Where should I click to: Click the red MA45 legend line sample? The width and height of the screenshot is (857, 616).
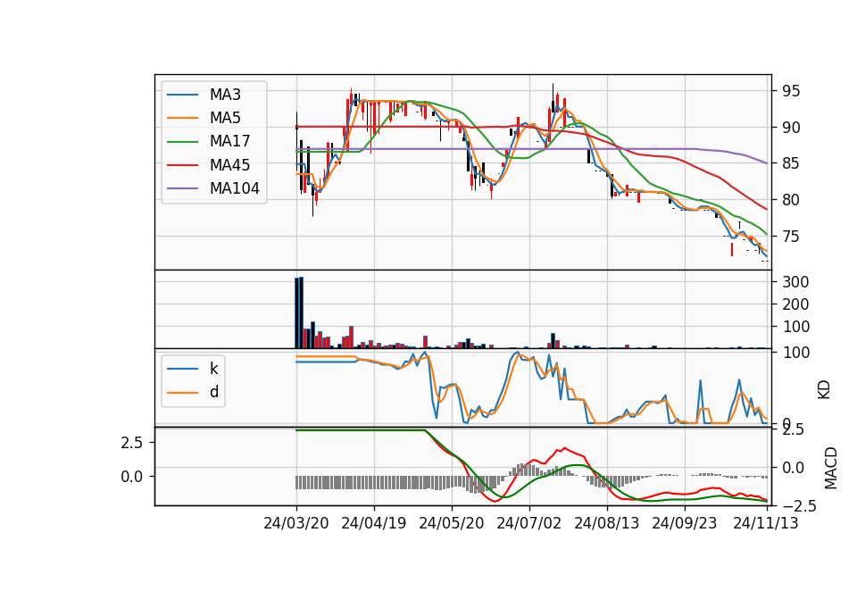pos(182,165)
